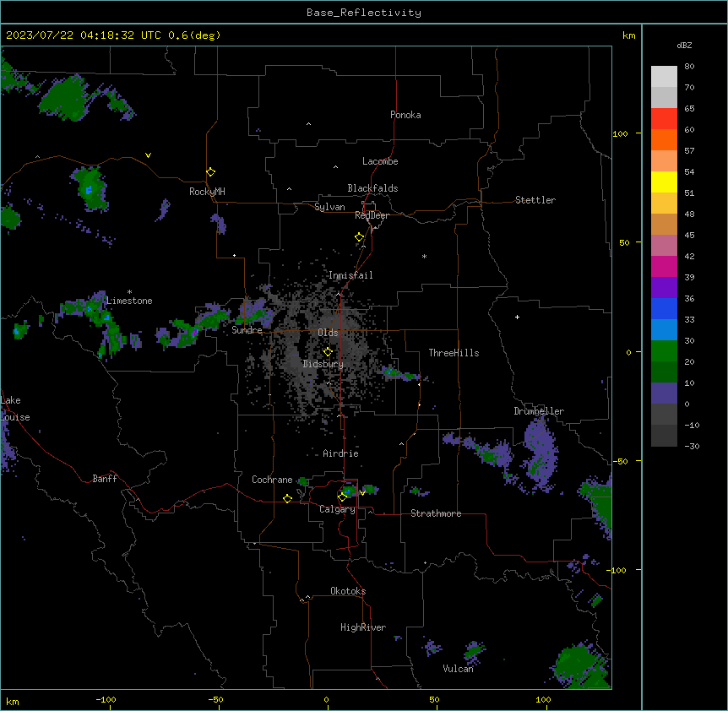Click the 100 tick on bottom km axis
Screen dimensions: 728x711
pos(543,699)
